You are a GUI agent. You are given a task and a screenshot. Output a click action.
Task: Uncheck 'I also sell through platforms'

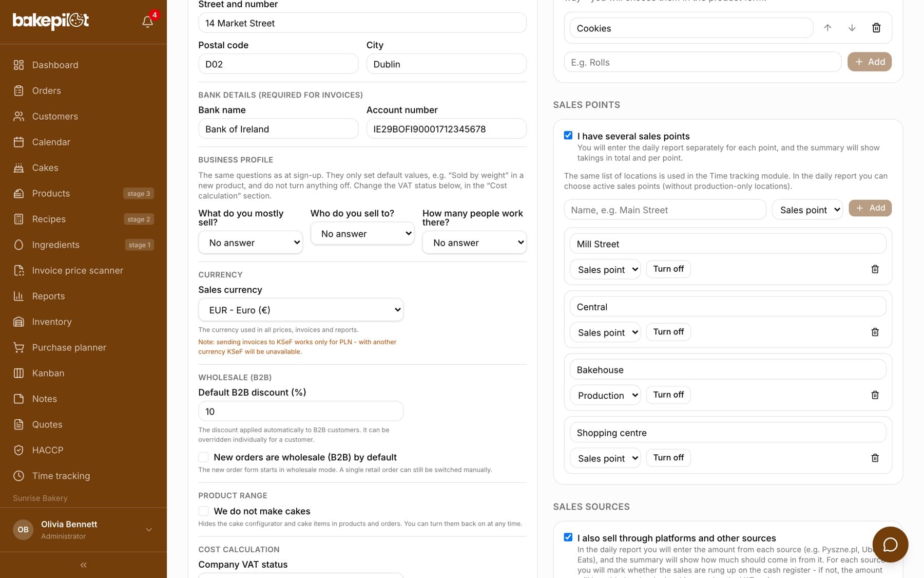coord(568,537)
